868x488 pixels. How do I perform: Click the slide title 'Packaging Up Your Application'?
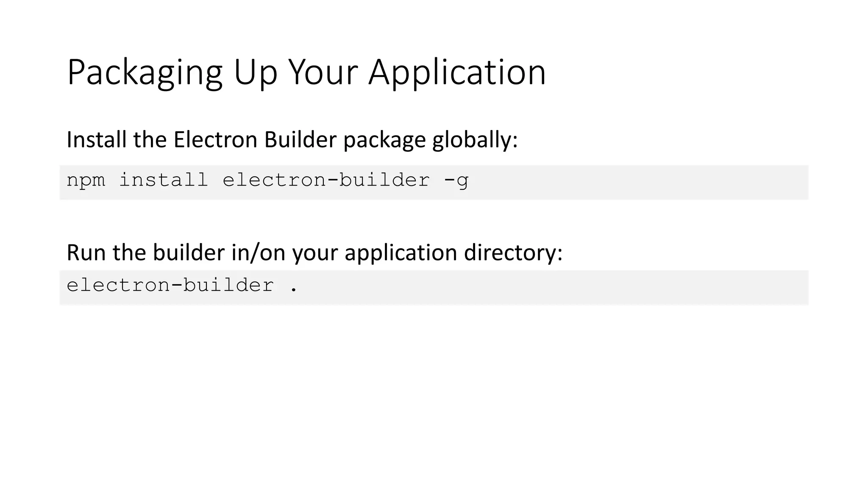coord(306,72)
